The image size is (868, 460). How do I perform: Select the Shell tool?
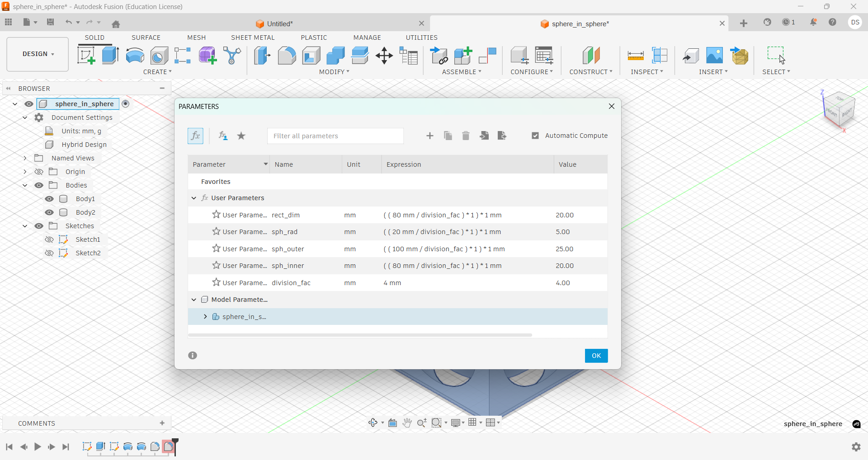pos(311,56)
